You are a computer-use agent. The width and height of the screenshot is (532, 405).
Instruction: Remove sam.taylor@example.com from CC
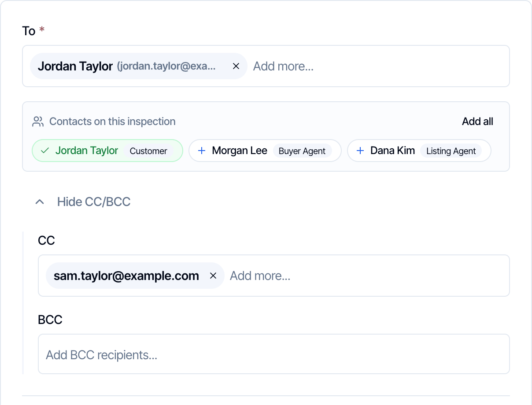point(213,276)
